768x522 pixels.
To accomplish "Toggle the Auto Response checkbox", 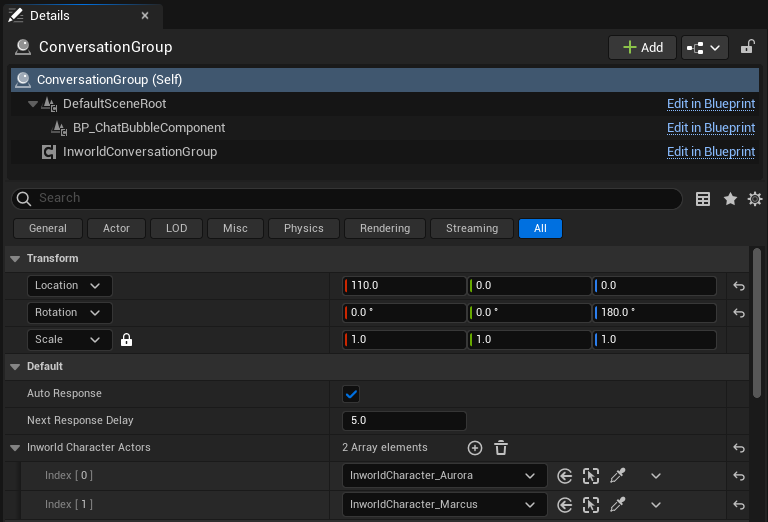I will [351, 394].
